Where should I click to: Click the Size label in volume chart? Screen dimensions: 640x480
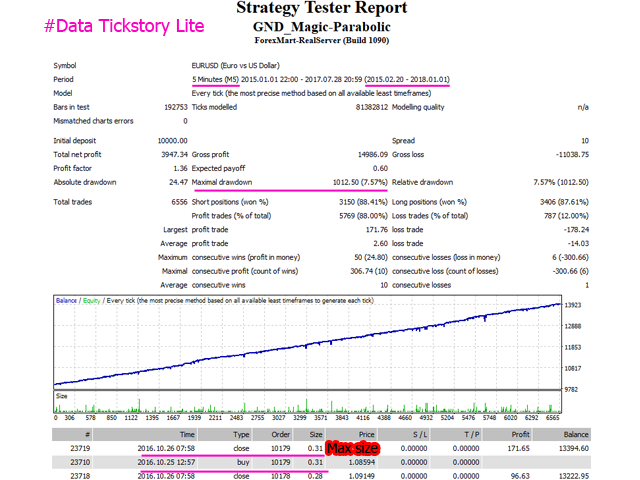[x=62, y=396]
